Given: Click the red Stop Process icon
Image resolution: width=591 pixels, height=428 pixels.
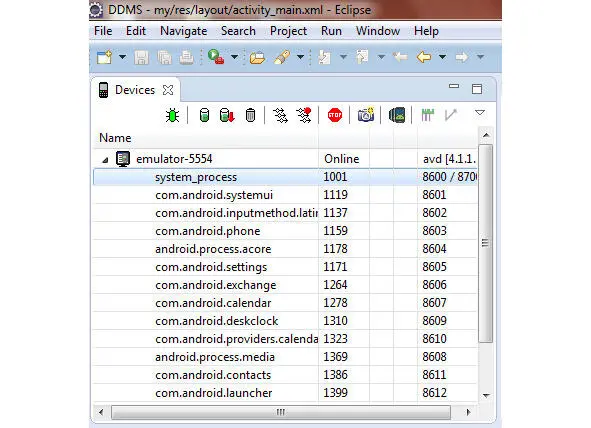Looking at the screenshot, I should [x=335, y=115].
